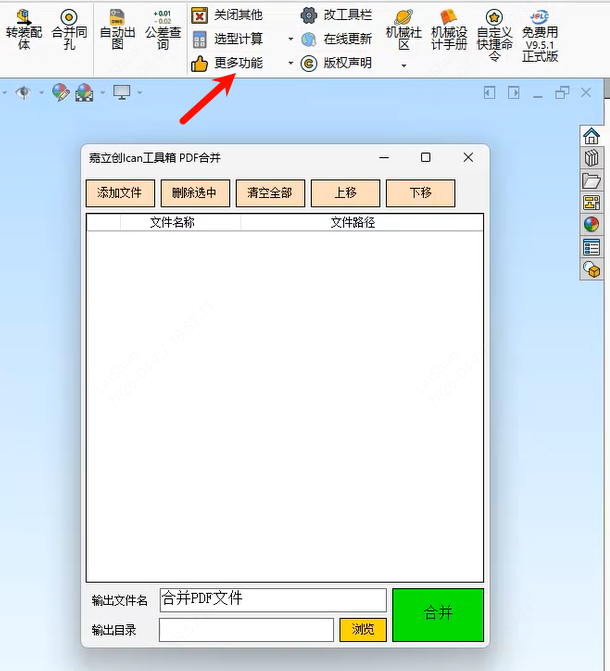Open Custom Properties list icon in task pane

point(591,248)
